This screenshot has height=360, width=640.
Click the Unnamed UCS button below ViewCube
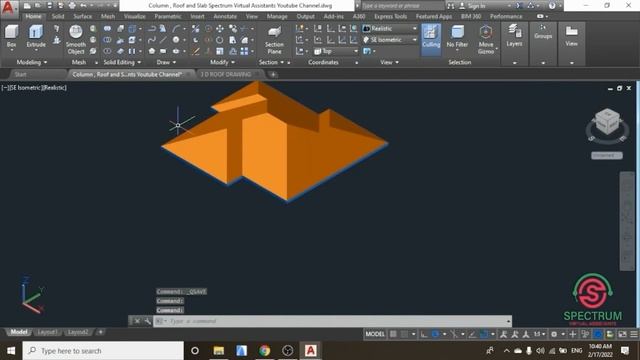pyautogui.click(x=607, y=156)
